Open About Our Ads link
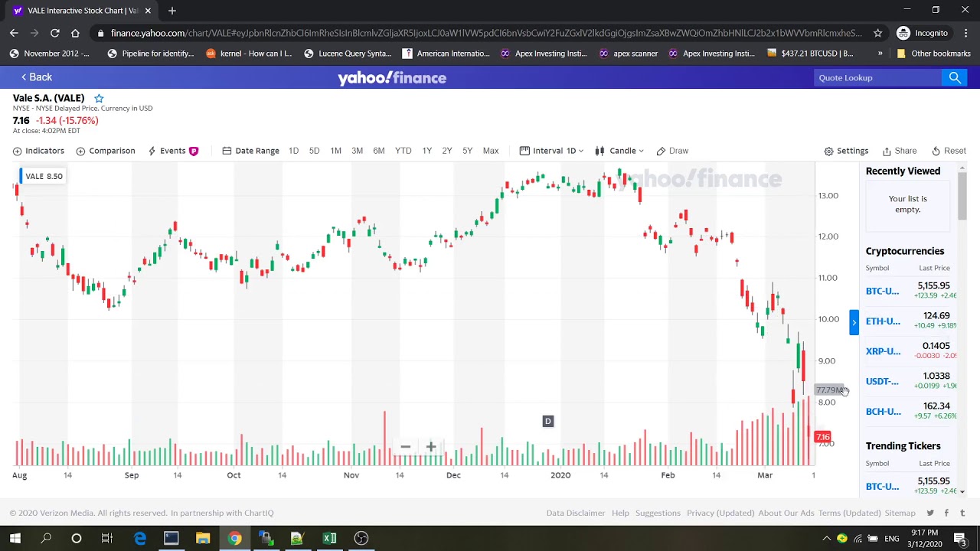The image size is (980, 551). (x=786, y=513)
